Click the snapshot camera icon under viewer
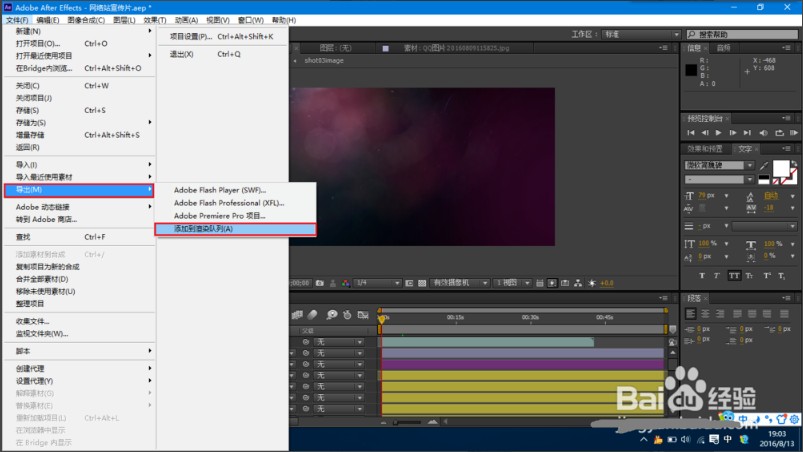Screen dimensions: 803x452 pyautogui.click(x=320, y=283)
